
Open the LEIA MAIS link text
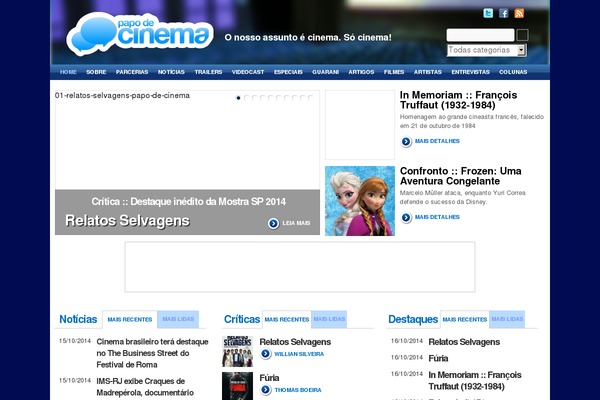click(296, 223)
